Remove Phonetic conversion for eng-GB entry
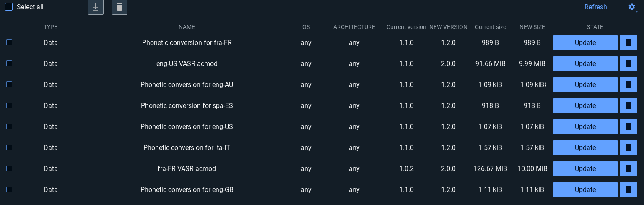644x205 pixels. point(628,189)
